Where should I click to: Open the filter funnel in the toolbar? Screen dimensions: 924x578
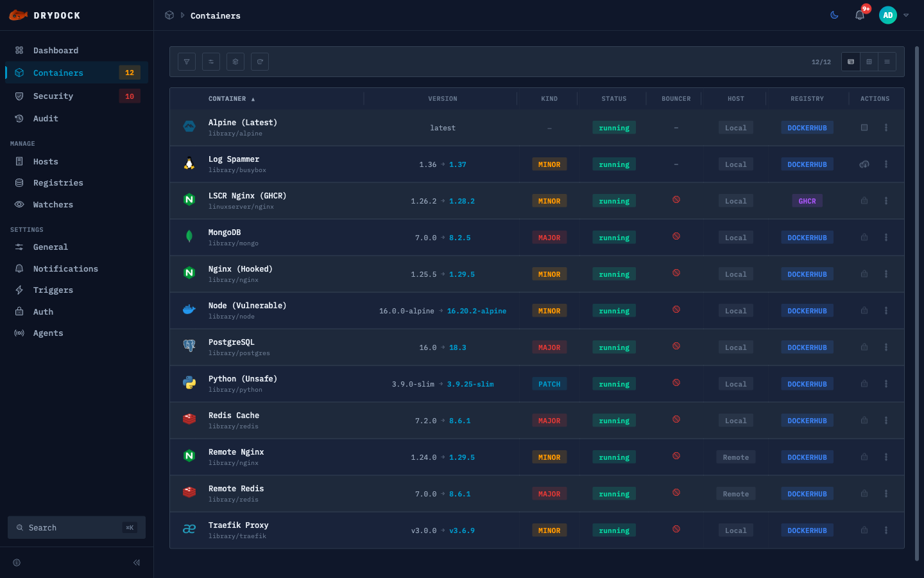tap(187, 62)
